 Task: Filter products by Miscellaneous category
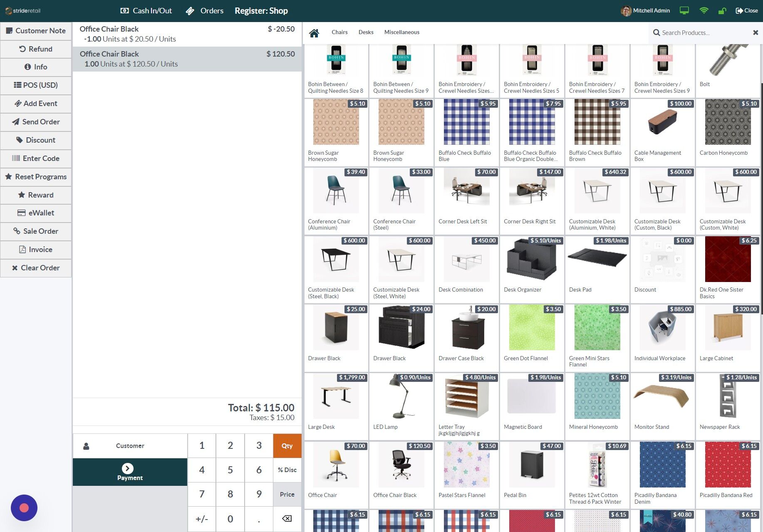click(402, 32)
